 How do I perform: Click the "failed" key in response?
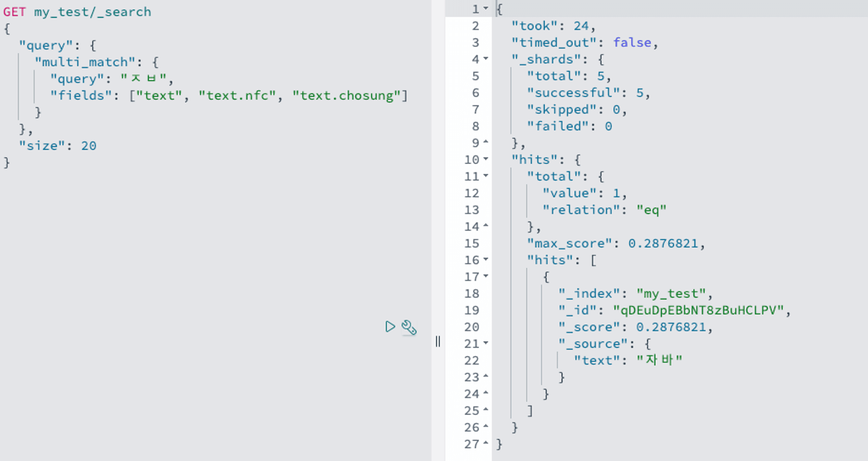pyautogui.click(x=558, y=126)
